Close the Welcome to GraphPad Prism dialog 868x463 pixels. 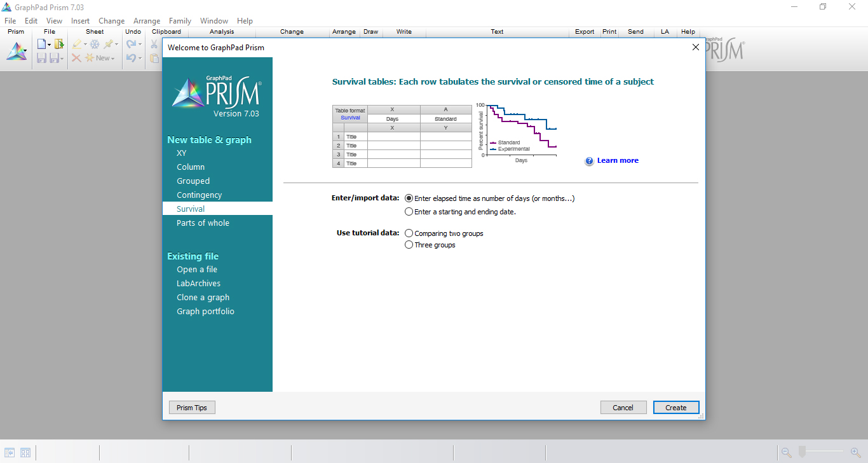pyautogui.click(x=695, y=47)
